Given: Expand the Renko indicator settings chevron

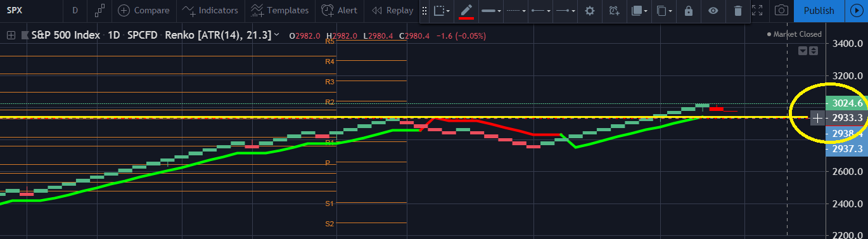Looking at the screenshot, I should point(276,36).
